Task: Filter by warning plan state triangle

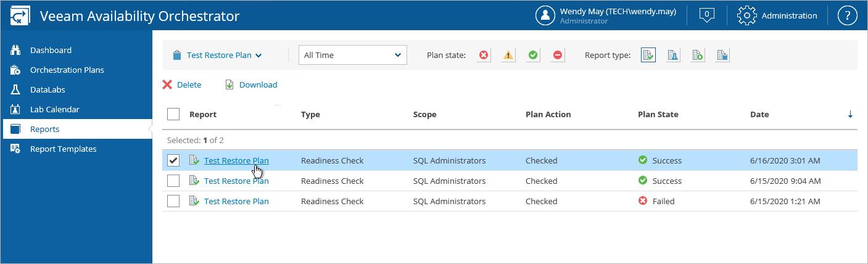Action: point(508,56)
